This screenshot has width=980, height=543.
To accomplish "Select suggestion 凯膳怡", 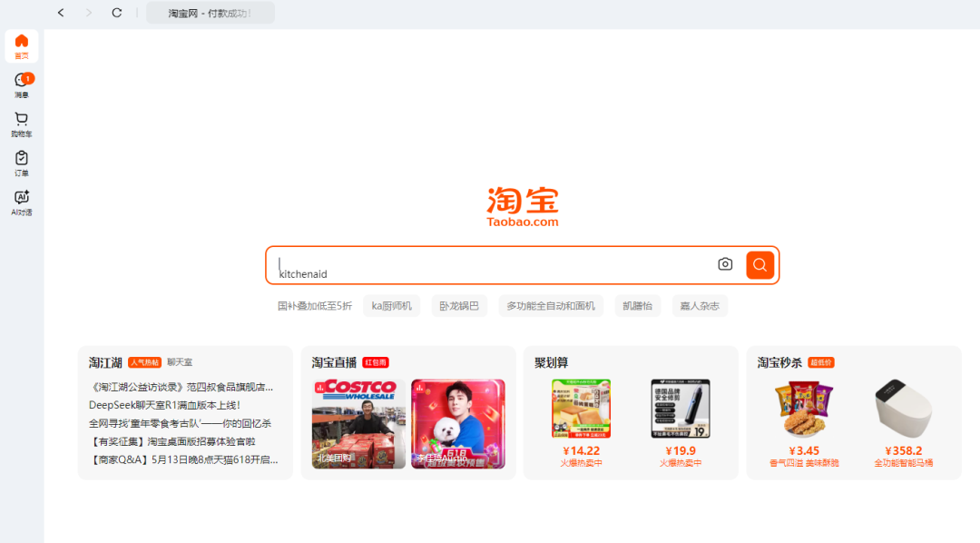I will coord(638,306).
